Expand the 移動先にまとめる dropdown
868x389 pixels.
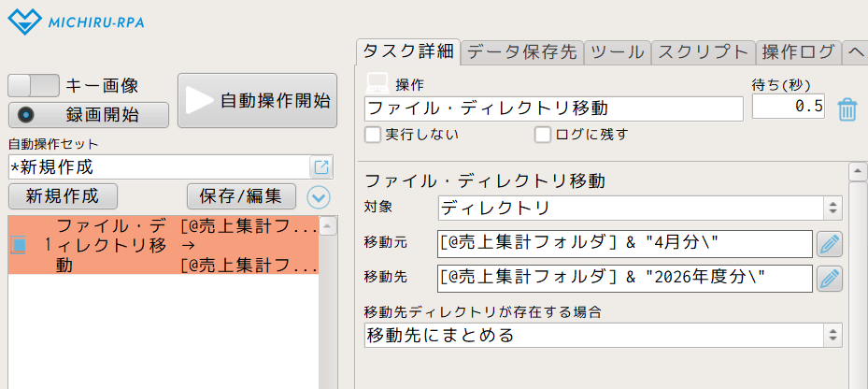(x=604, y=335)
